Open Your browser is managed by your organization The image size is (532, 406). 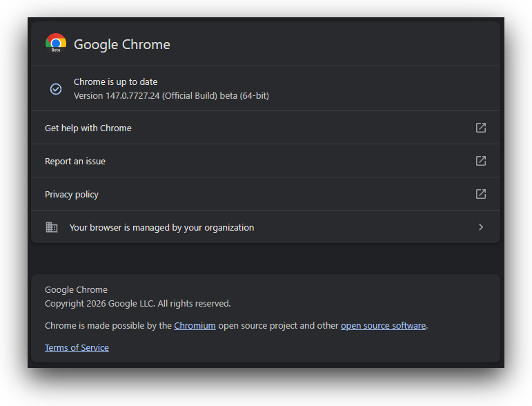pos(266,227)
